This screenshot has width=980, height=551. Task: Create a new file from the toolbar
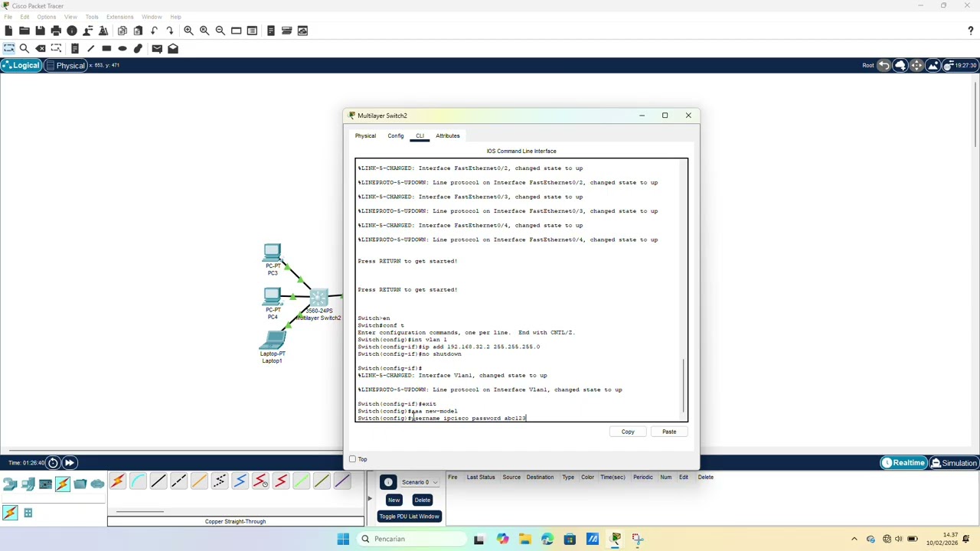tap(8, 31)
